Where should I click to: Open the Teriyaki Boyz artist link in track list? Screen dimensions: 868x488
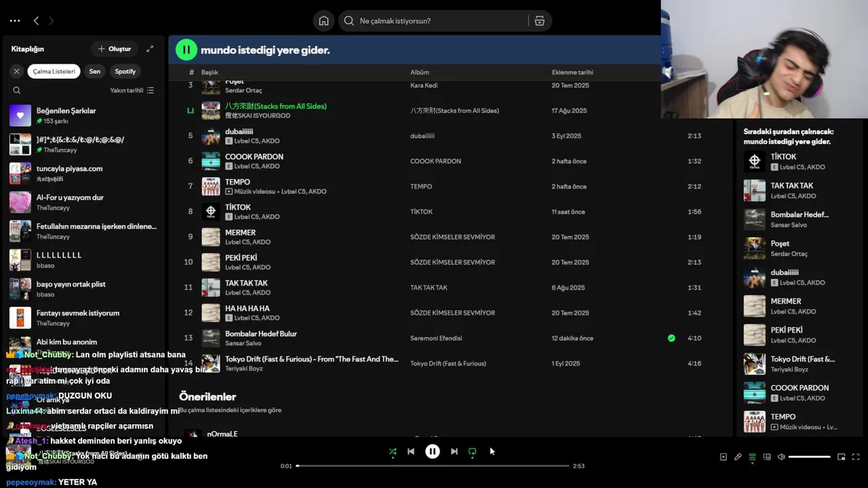click(245, 369)
